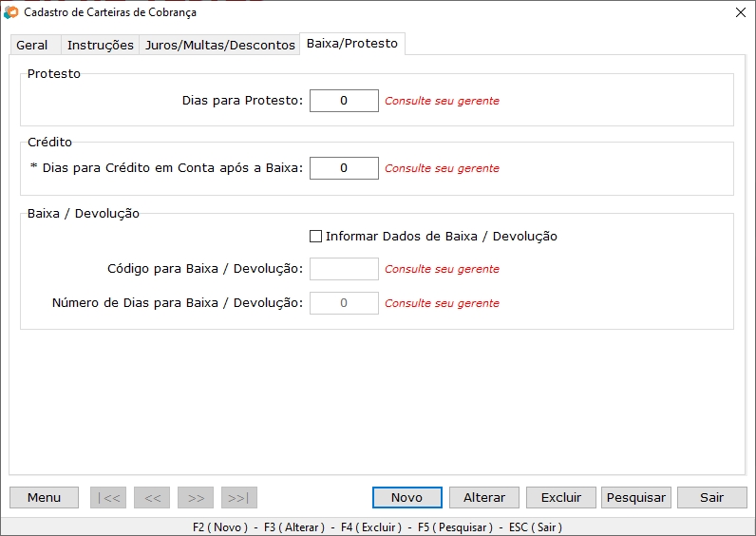The height and width of the screenshot is (536, 756).
Task: Click Código para Baixa / Devolução field
Action: click(x=344, y=269)
